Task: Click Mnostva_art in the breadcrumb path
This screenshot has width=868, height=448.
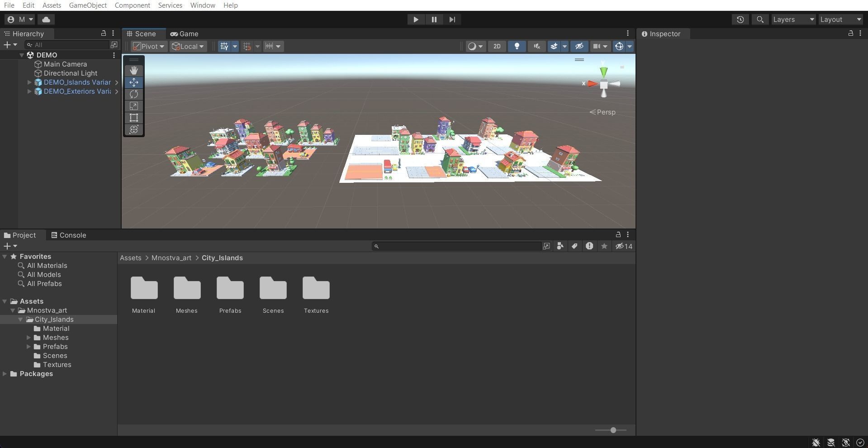Action: [x=171, y=258]
